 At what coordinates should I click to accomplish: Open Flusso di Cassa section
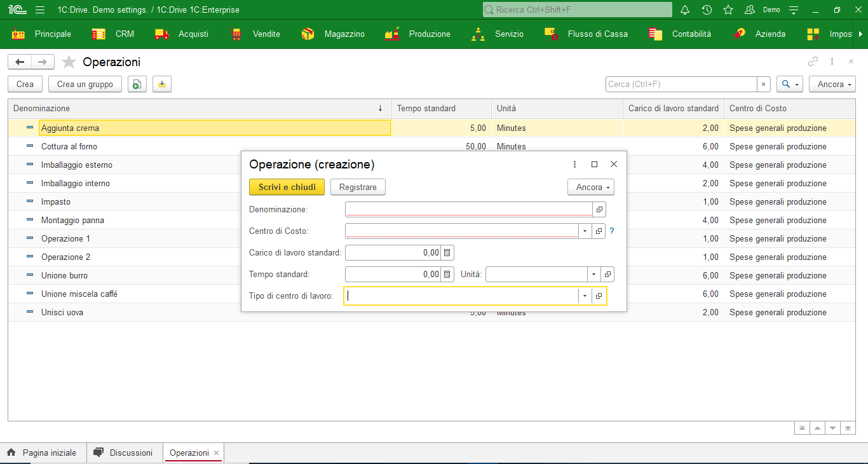[587, 34]
